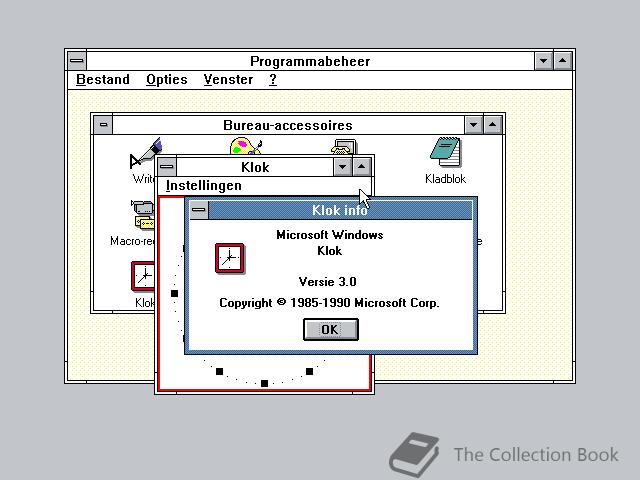Click the Klok info title bar
640x480 pixels.
(x=340, y=210)
